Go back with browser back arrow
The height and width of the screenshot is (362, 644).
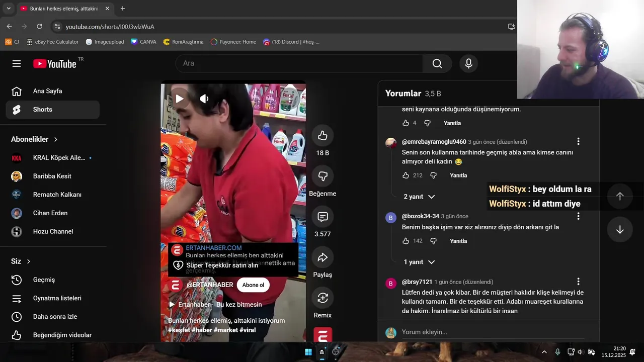[9, 26]
